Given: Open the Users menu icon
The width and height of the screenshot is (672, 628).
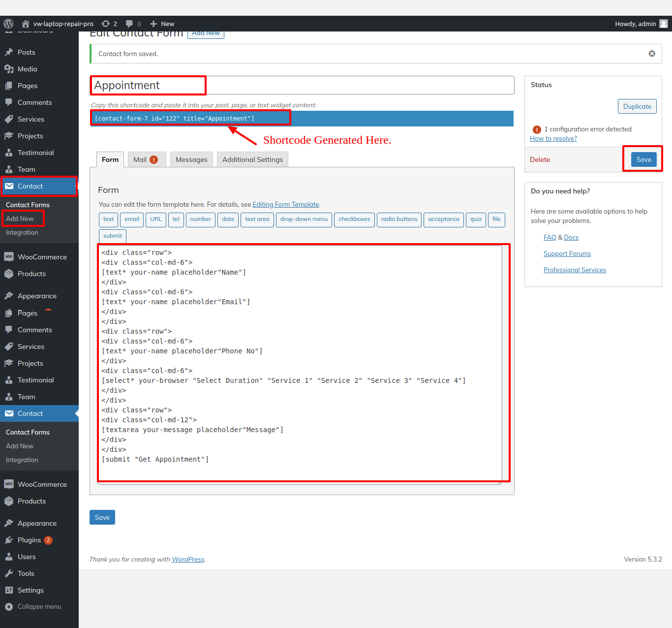Looking at the screenshot, I should 9,557.
